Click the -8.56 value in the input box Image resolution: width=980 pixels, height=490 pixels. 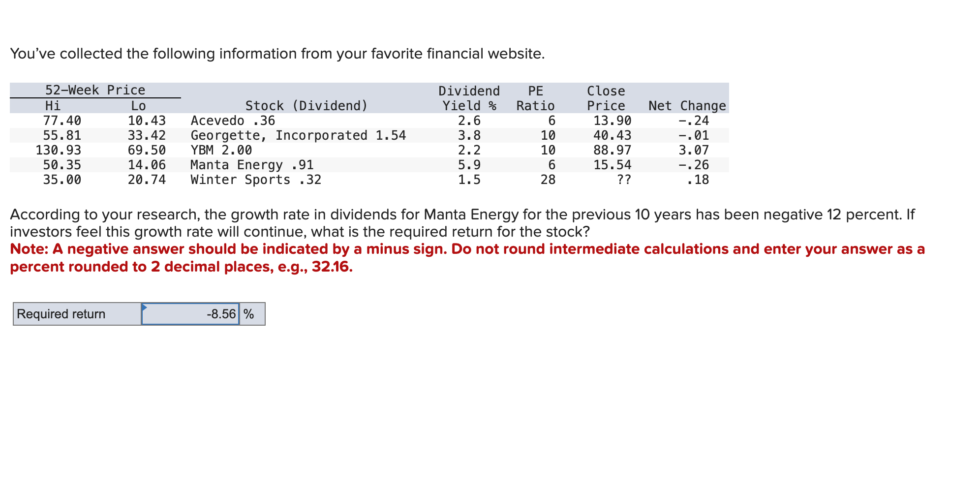coord(220,313)
